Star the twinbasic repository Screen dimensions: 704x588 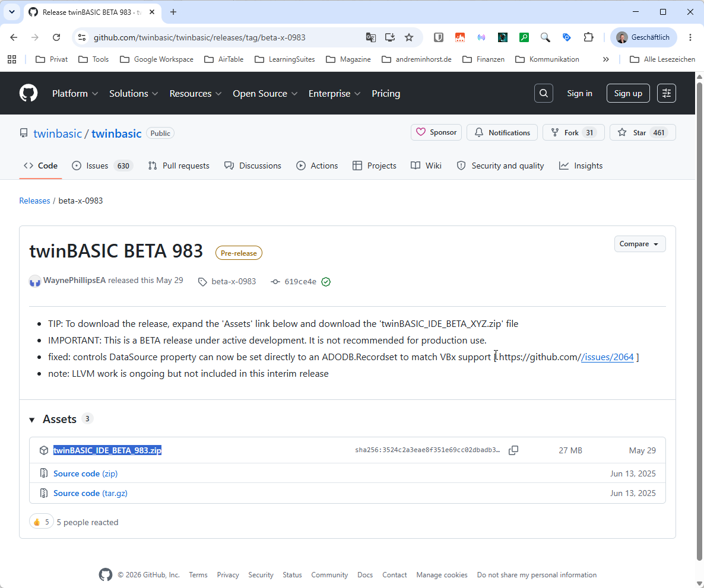(x=642, y=132)
